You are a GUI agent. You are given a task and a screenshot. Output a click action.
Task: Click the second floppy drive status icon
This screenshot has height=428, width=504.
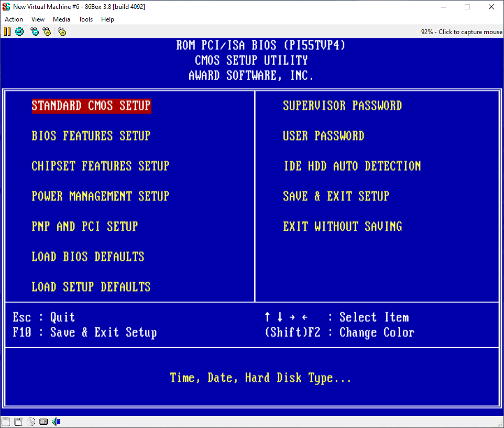(x=18, y=422)
